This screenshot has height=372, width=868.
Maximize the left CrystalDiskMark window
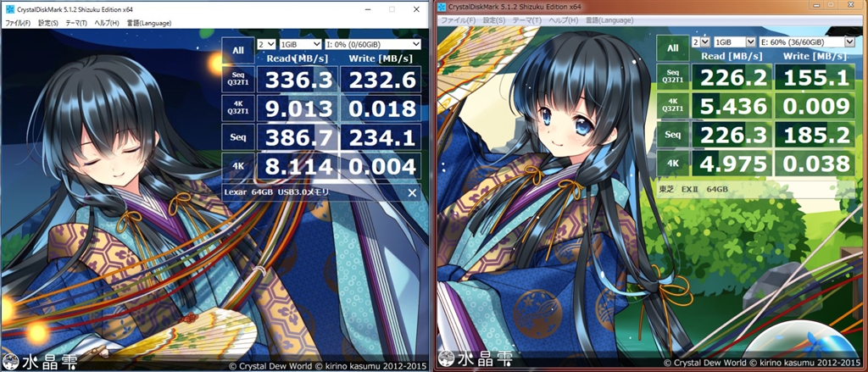point(392,8)
